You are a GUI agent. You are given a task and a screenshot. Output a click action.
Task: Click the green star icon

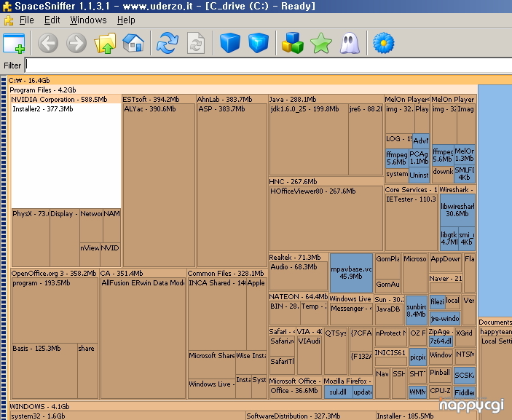(x=321, y=43)
